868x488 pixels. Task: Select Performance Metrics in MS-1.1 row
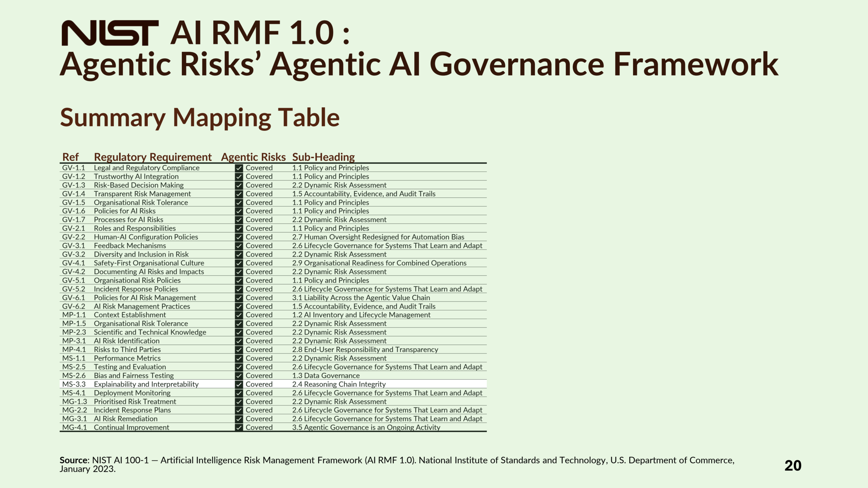tap(127, 358)
